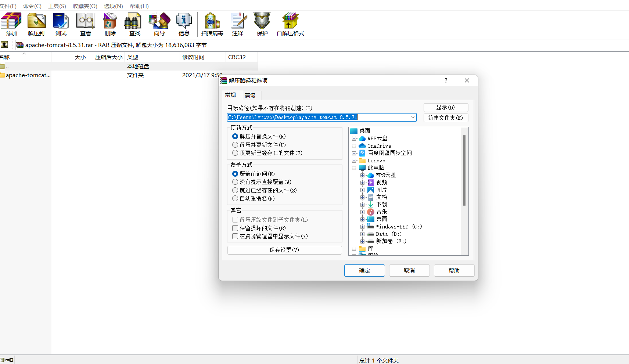Image resolution: width=629 pixels, height=364 pixels.
Task: Click the 图片 folder icon in tree
Action: pyautogui.click(x=371, y=190)
